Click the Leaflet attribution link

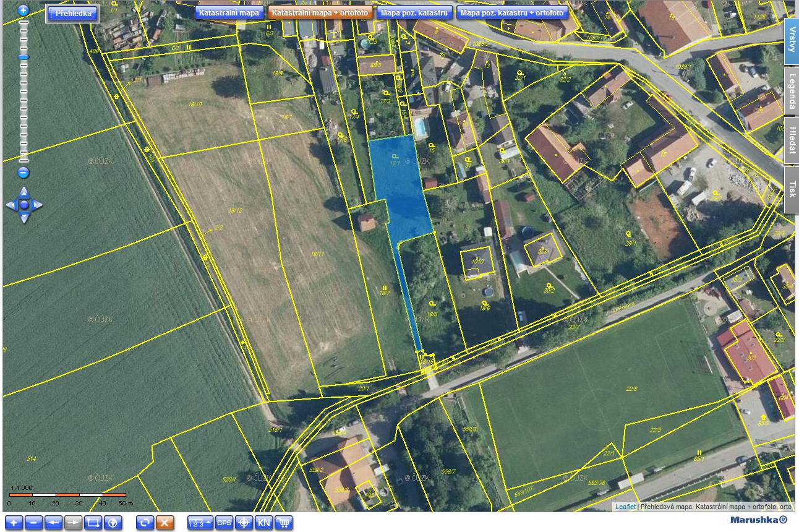[625, 507]
